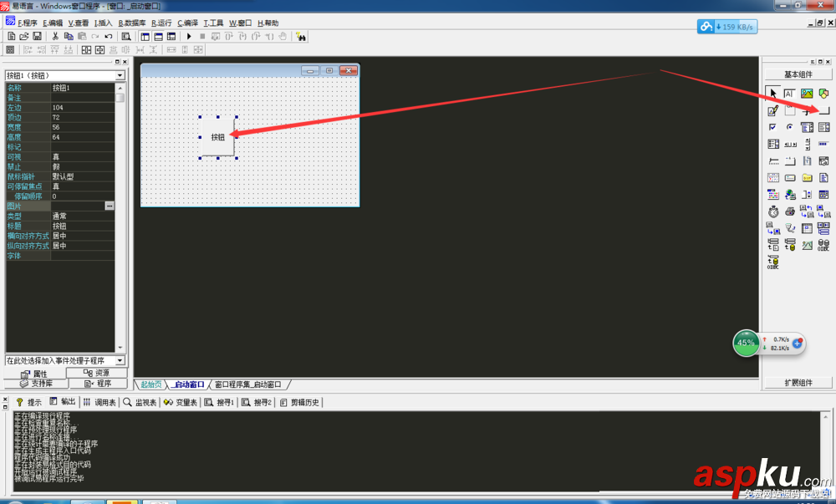
Task: Open the C.编译 menu
Action: click(187, 23)
